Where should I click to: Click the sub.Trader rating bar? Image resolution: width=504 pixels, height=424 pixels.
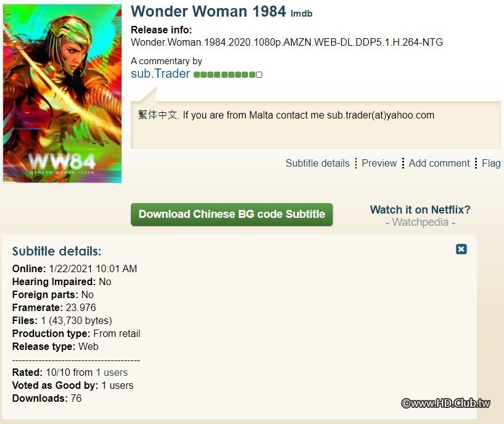[228, 75]
